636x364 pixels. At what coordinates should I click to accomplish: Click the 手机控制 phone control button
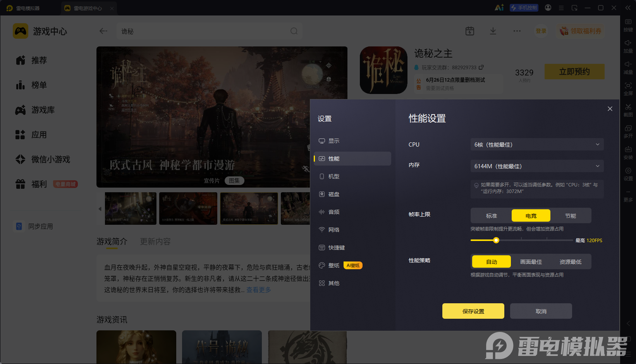524,8
